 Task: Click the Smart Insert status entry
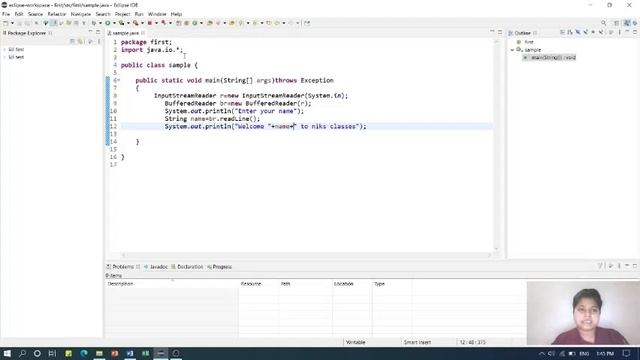[x=417, y=342]
